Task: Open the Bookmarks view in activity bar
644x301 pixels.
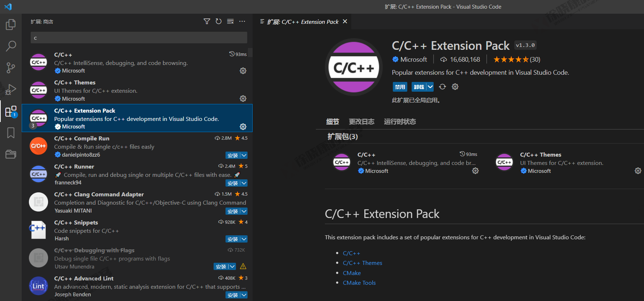Action: [x=11, y=133]
